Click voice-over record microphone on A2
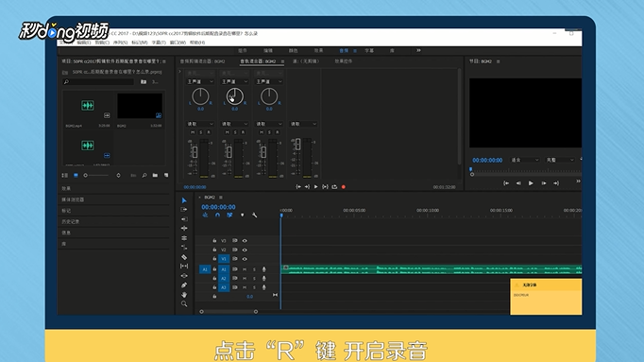 pyautogui.click(x=264, y=279)
